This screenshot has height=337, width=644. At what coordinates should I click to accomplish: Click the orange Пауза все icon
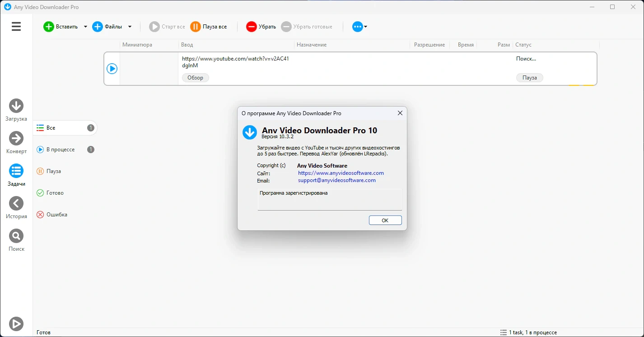[x=196, y=27]
